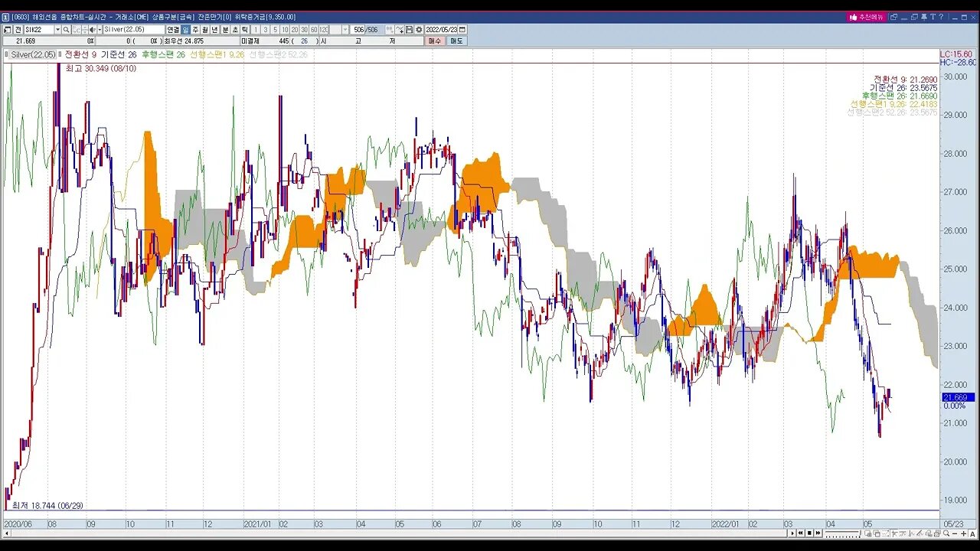Click the stop playback button
The width and height of the screenshot is (980, 551).
[x=809, y=533]
